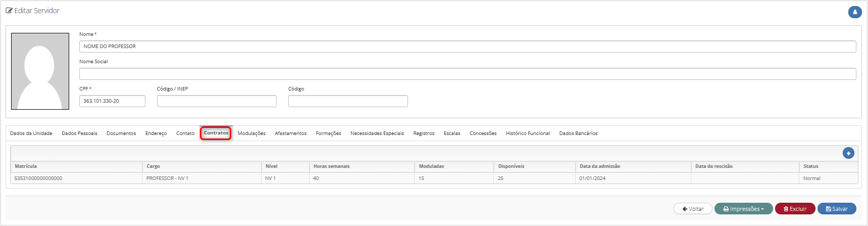Screen dimensions: 868x226
Task: Switch to the Modulações tab
Action: (251, 133)
